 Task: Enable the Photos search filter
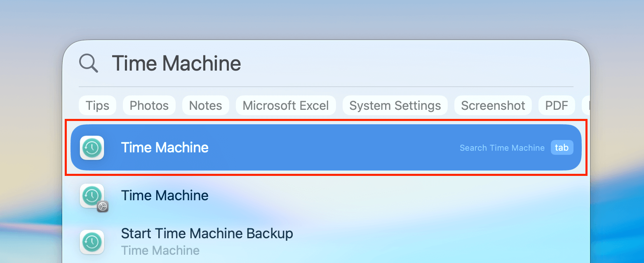pyautogui.click(x=149, y=105)
